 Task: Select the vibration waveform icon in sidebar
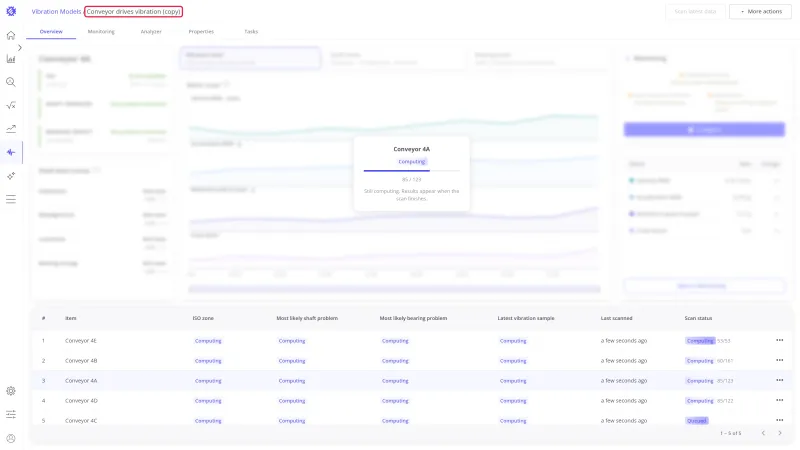[x=11, y=152]
